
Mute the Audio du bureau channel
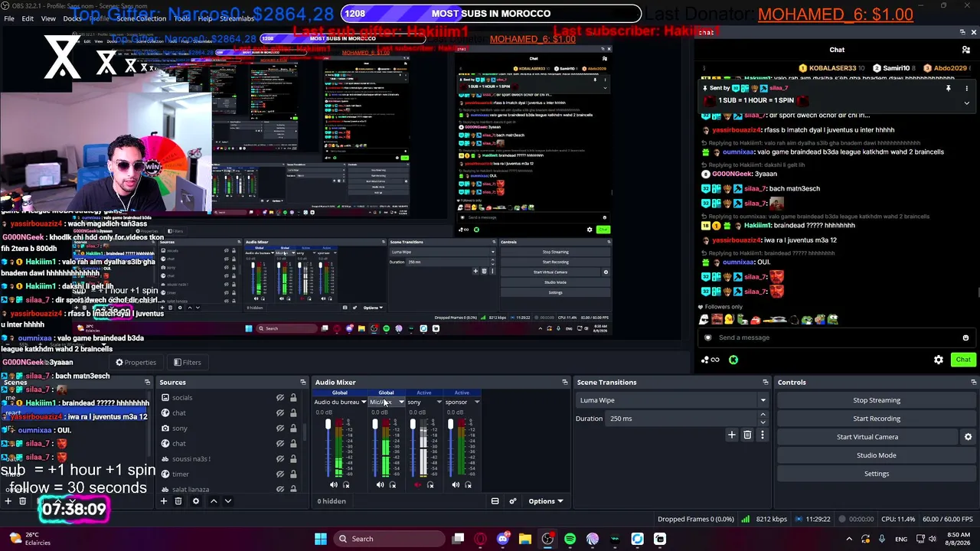click(333, 484)
